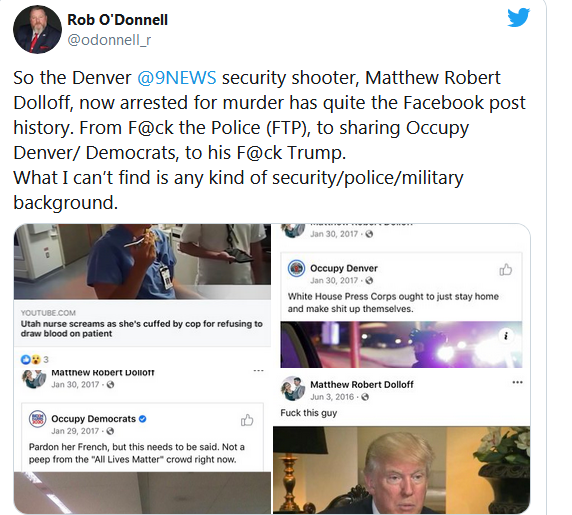Click the info icon on police photo
This screenshot has width=572, height=515.
pos(506,336)
